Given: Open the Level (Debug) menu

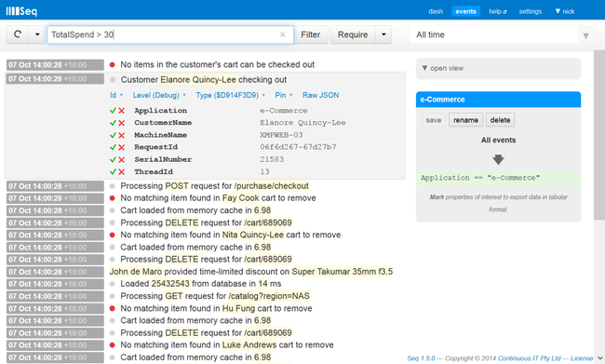Looking at the screenshot, I should click(x=159, y=95).
